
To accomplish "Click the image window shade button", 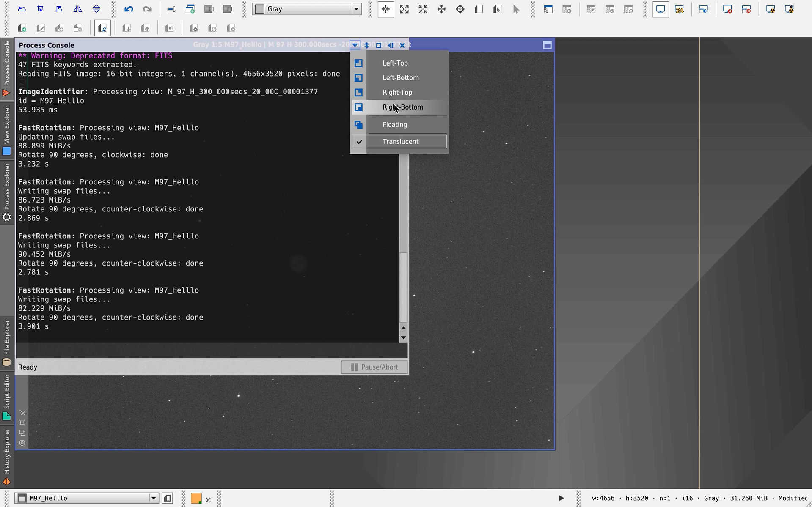I will point(547,45).
